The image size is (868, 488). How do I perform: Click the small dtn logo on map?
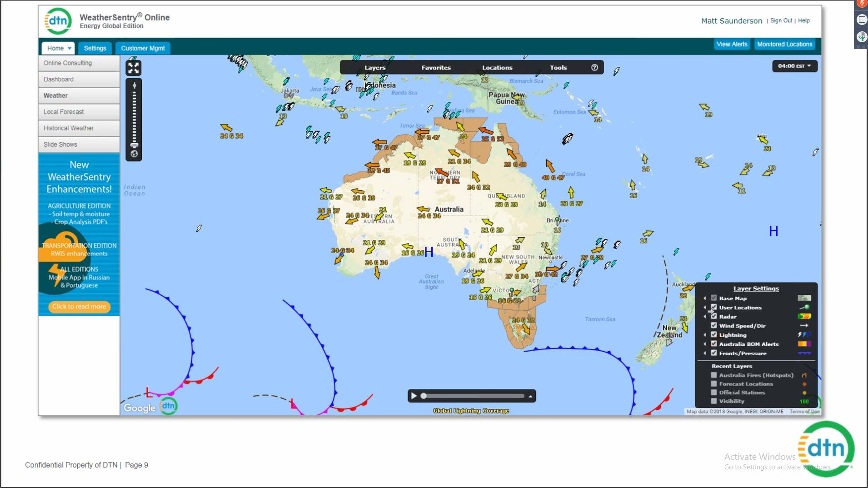(169, 406)
